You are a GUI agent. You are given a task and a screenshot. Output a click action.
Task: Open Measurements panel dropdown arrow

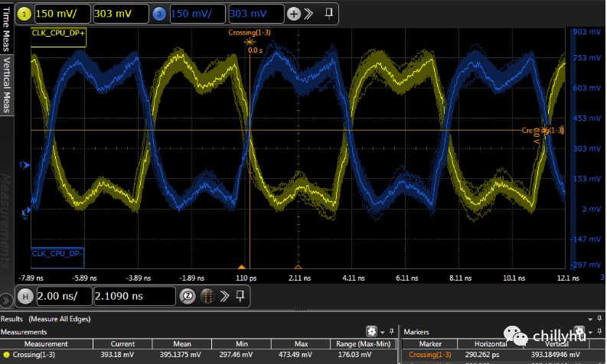coord(383,332)
